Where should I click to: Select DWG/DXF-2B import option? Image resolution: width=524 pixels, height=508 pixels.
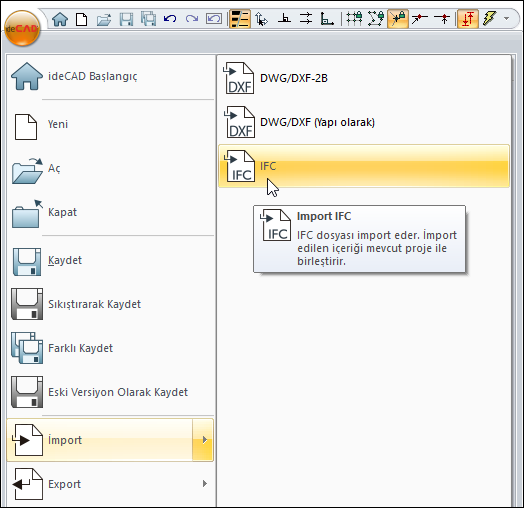364,78
